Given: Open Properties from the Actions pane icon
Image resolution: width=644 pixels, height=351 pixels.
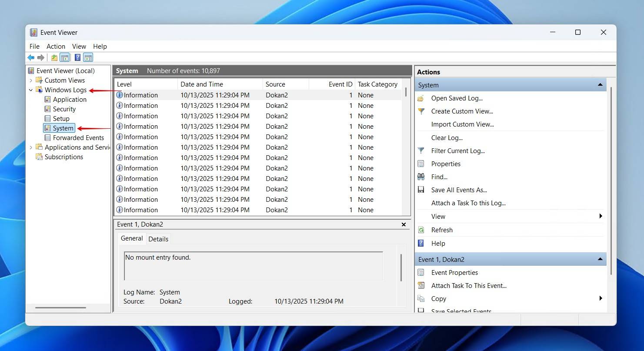Looking at the screenshot, I should coord(420,164).
